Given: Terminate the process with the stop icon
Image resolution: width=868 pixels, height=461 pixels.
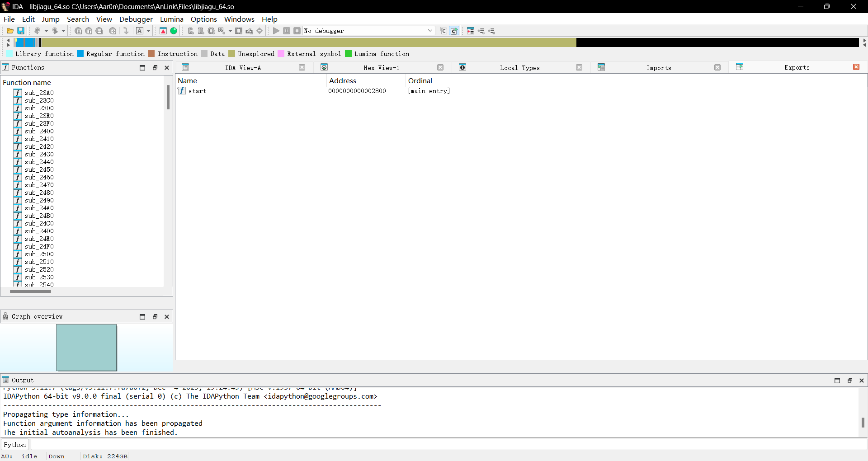Looking at the screenshot, I should coord(297,31).
